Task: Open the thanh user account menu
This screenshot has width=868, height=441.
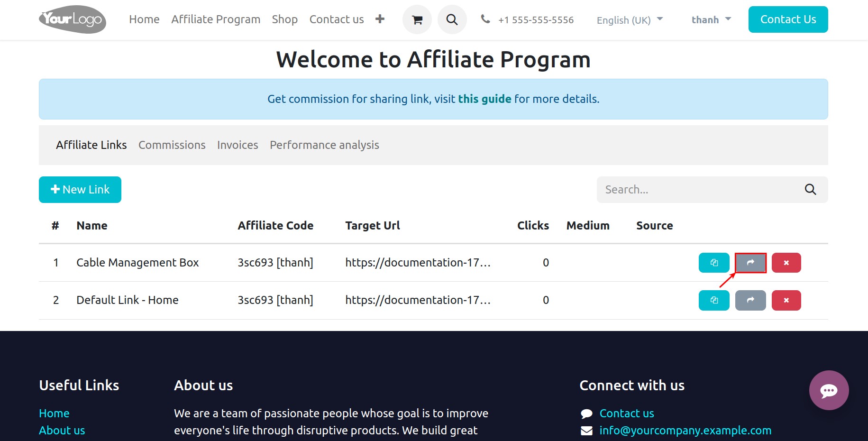Action: click(x=710, y=19)
